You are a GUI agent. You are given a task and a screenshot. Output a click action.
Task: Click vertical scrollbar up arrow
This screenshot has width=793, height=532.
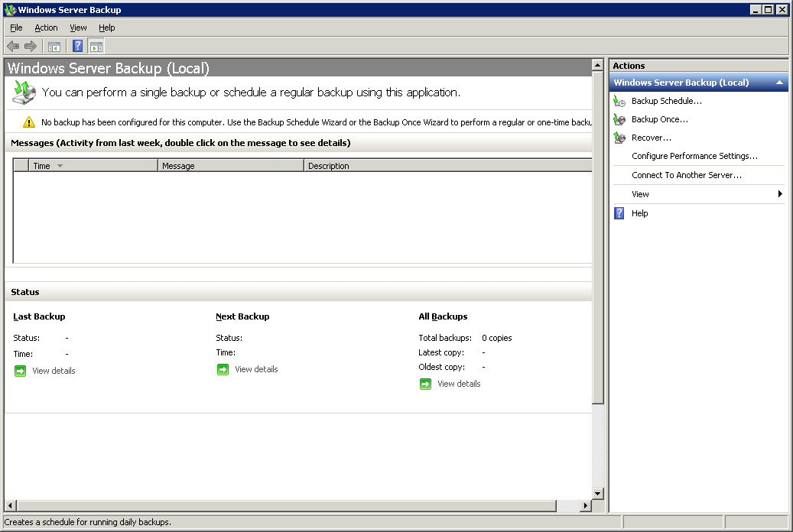click(x=598, y=65)
